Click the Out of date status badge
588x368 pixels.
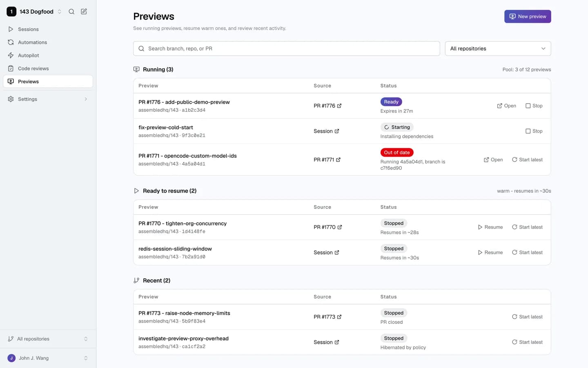point(397,153)
